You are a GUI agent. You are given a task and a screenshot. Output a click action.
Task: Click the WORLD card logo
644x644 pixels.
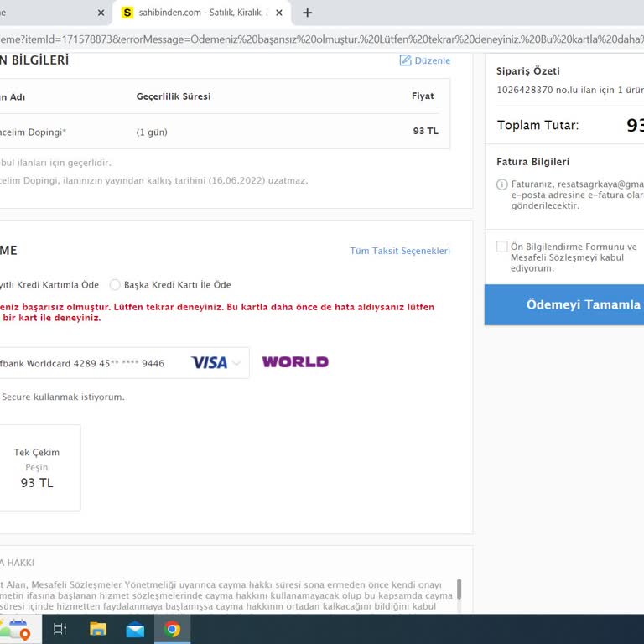pos(295,362)
